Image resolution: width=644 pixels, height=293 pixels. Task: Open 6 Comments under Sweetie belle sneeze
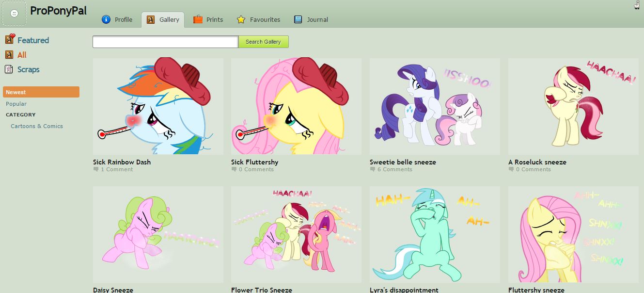[394, 169]
